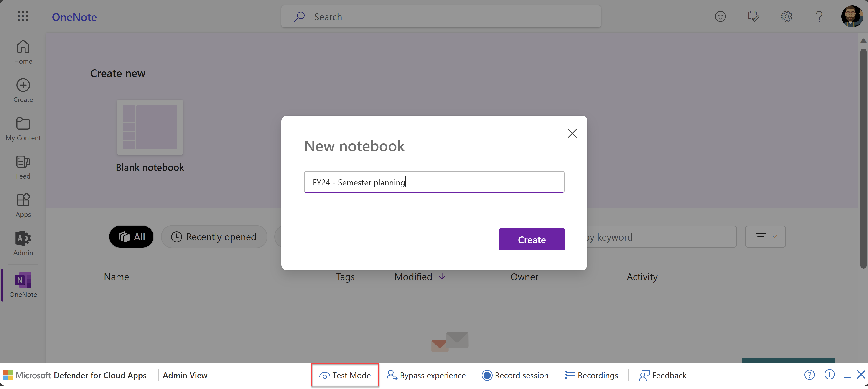Image resolution: width=868 pixels, height=389 pixels.
Task: Select the All filter tab
Action: click(131, 236)
